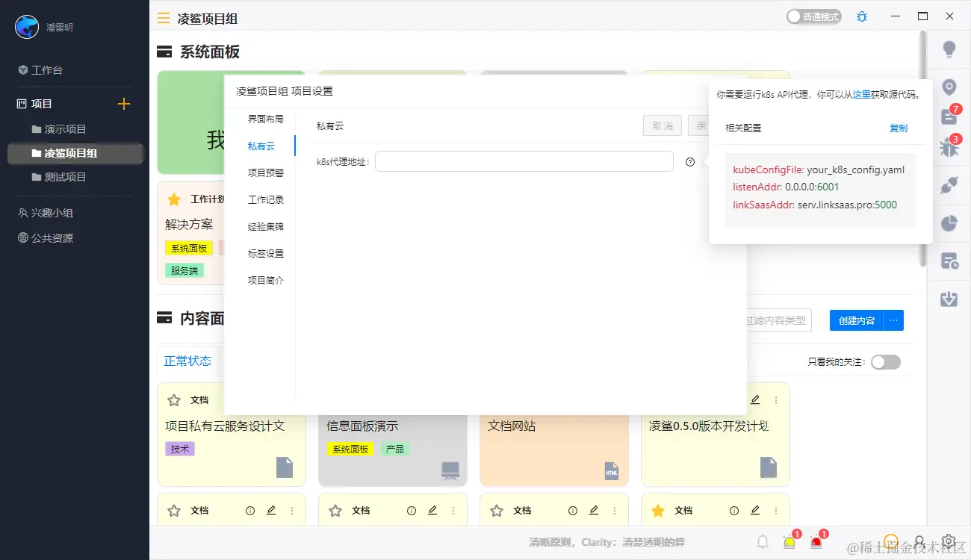Open the red alert icon in bottom bar
Viewport: 971px width, 560px height.
tap(816, 542)
